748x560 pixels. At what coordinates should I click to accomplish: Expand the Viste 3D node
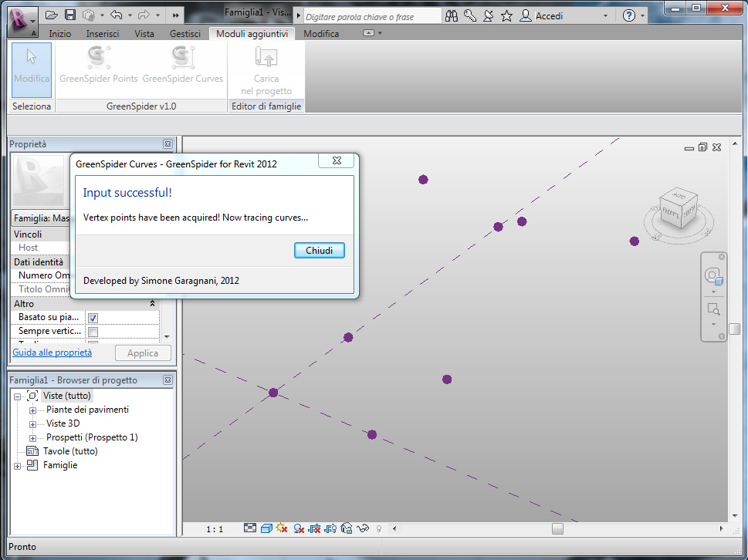pos(32,424)
